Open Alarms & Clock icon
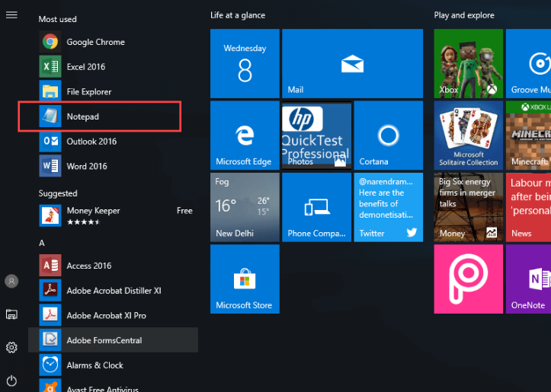551x392 pixels. pos(50,365)
